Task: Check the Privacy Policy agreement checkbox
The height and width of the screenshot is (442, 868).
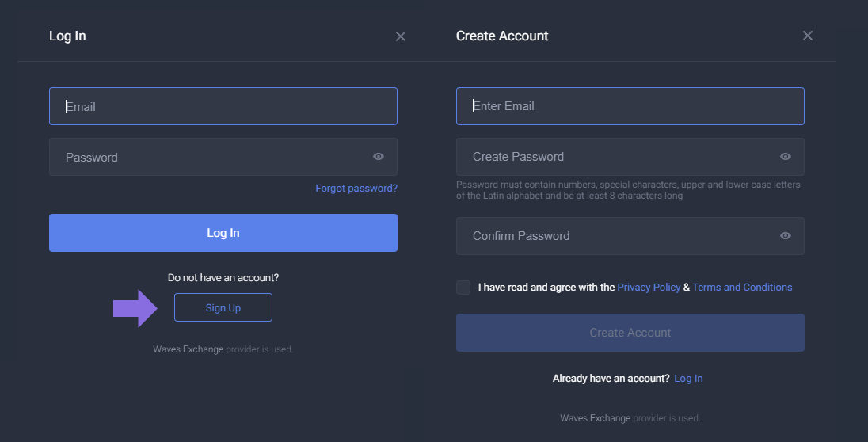Action: [x=463, y=288]
